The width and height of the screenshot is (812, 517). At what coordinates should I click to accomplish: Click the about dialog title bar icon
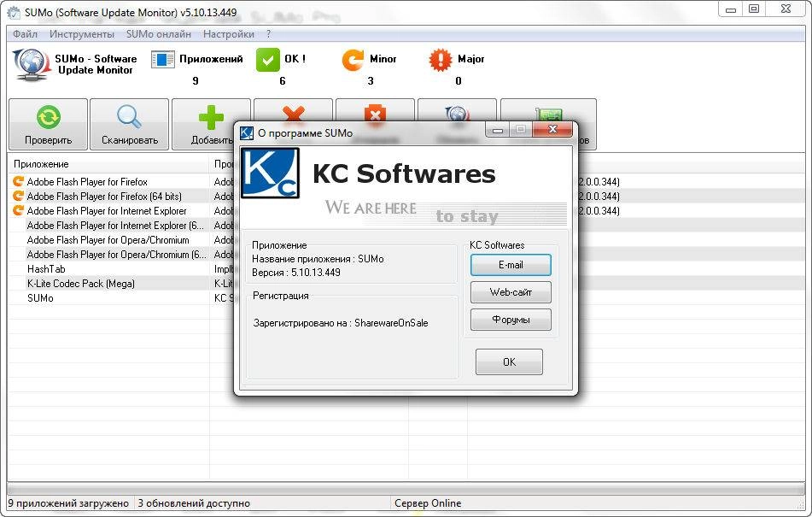(247, 133)
